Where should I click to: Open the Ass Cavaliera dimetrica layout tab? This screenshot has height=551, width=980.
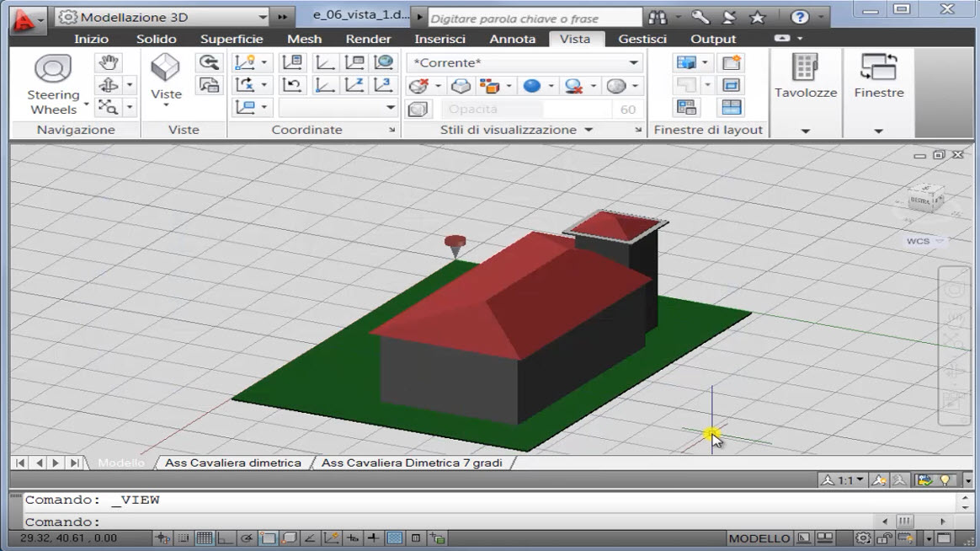[x=233, y=463]
